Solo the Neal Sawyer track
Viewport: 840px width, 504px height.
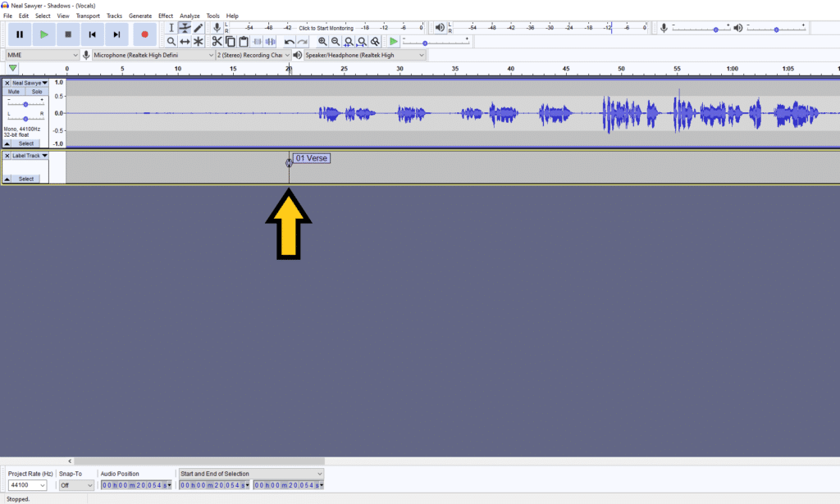[x=35, y=92]
